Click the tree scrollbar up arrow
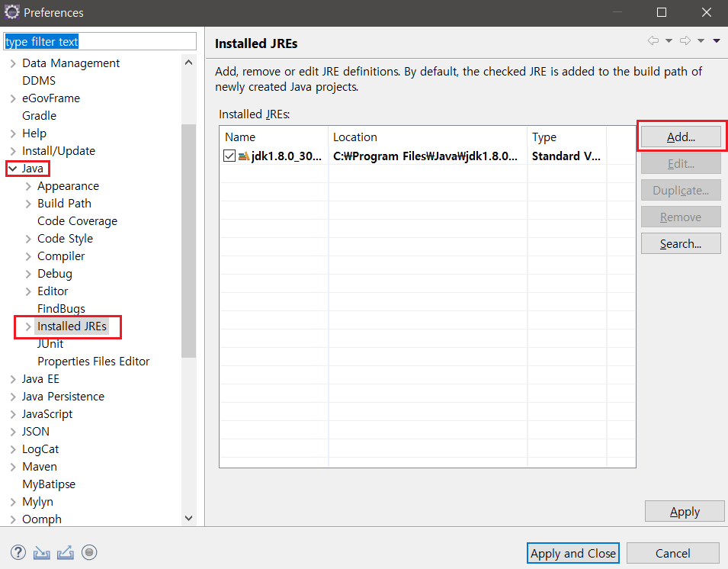 tap(188, 63)
